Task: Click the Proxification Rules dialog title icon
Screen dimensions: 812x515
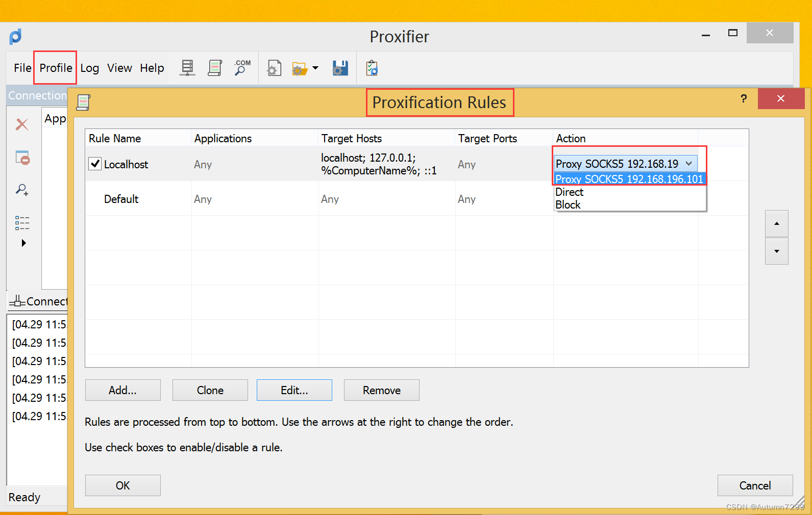Action: point(83,102)
